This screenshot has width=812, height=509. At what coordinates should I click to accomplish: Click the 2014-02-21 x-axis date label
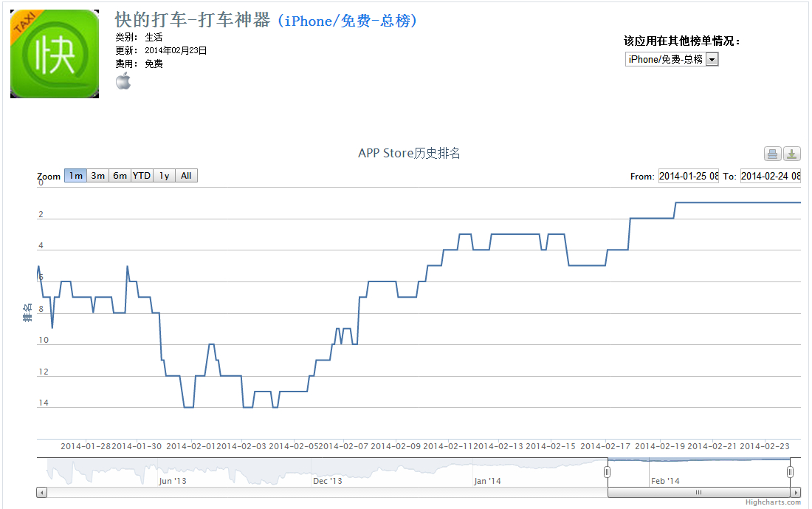point(712,446)
